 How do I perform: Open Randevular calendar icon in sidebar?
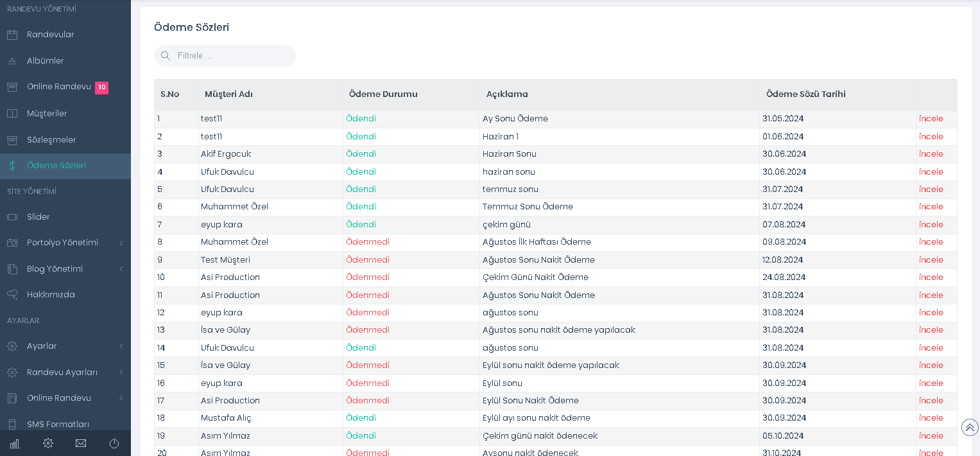coord(12,35)
